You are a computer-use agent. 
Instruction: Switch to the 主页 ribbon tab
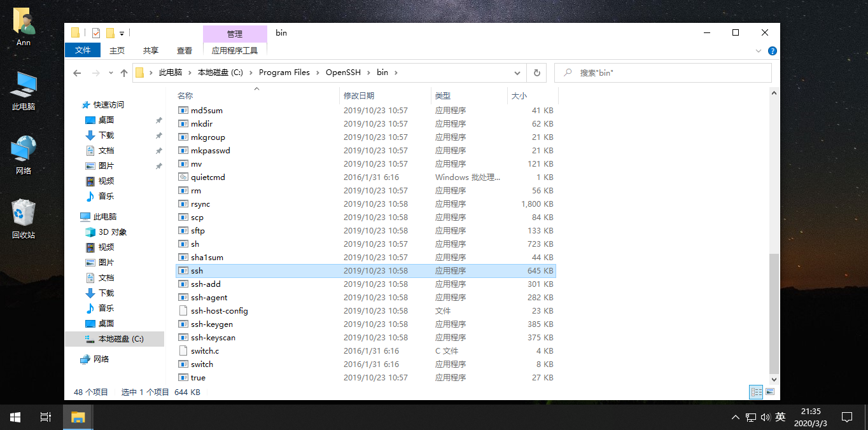tap(117, 50)
